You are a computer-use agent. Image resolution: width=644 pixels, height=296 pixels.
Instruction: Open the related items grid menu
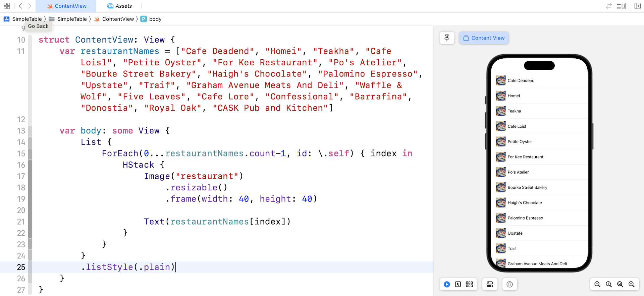pos(7,6)
